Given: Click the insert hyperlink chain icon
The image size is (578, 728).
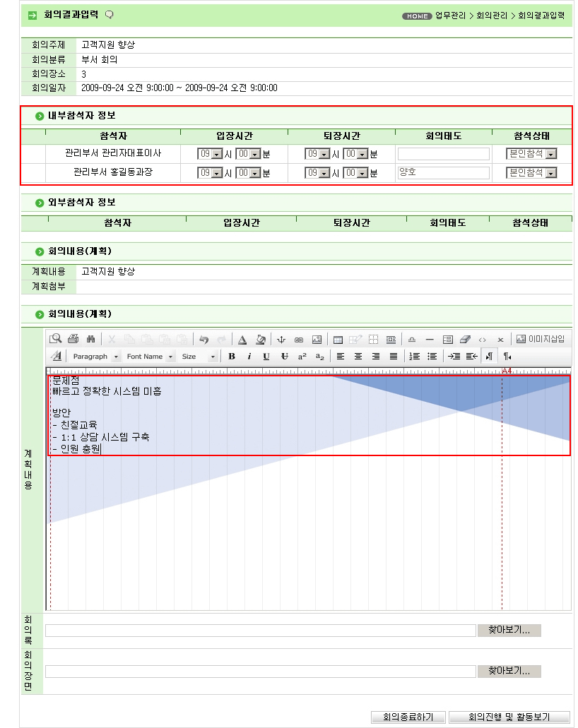Looking at the screenshot, I should [298, 339].
